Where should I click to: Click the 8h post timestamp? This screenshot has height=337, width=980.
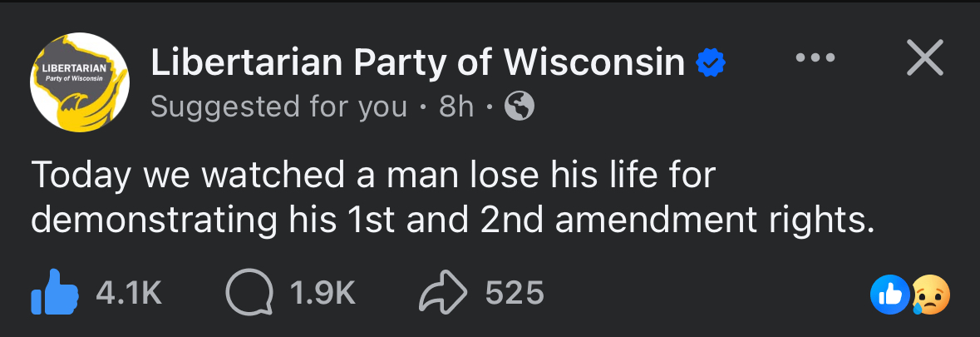click(x=456, y=107)
